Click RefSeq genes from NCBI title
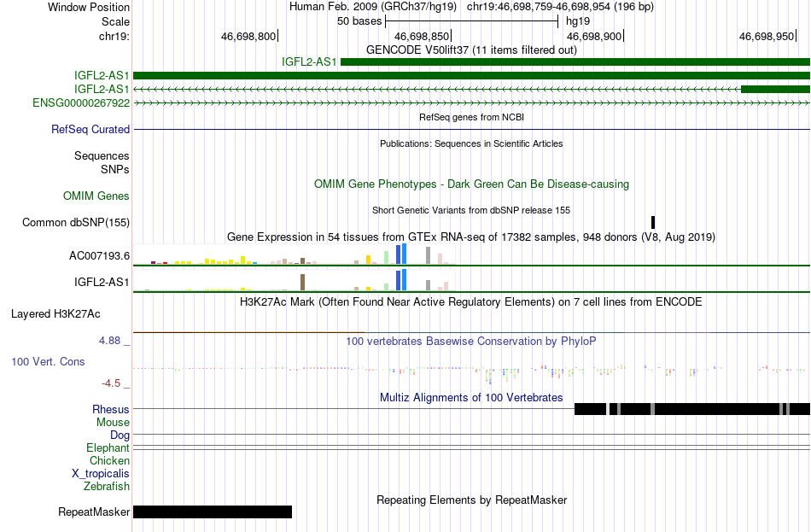Screen dimensions: 811x532 472,118
